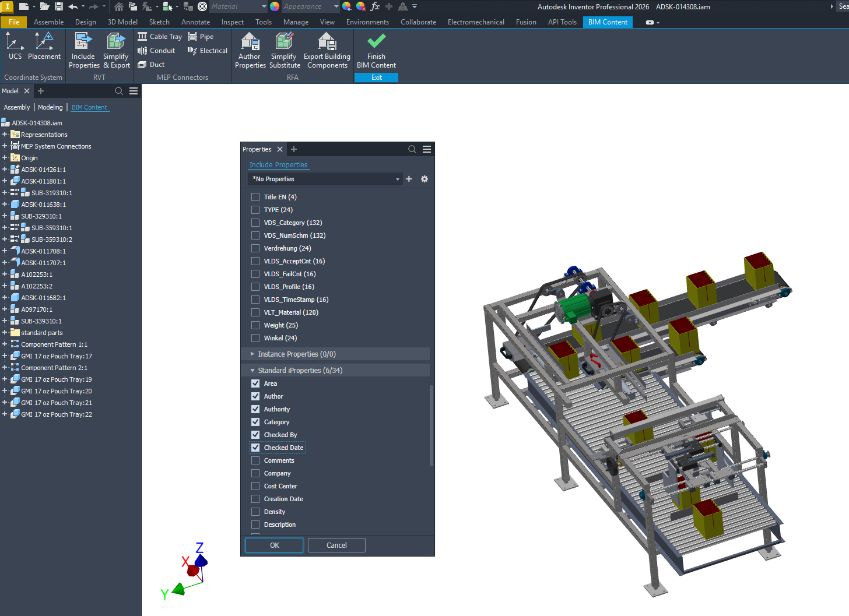Click the Include Properties link
The image size is (849, 616).
coord(279,165)
